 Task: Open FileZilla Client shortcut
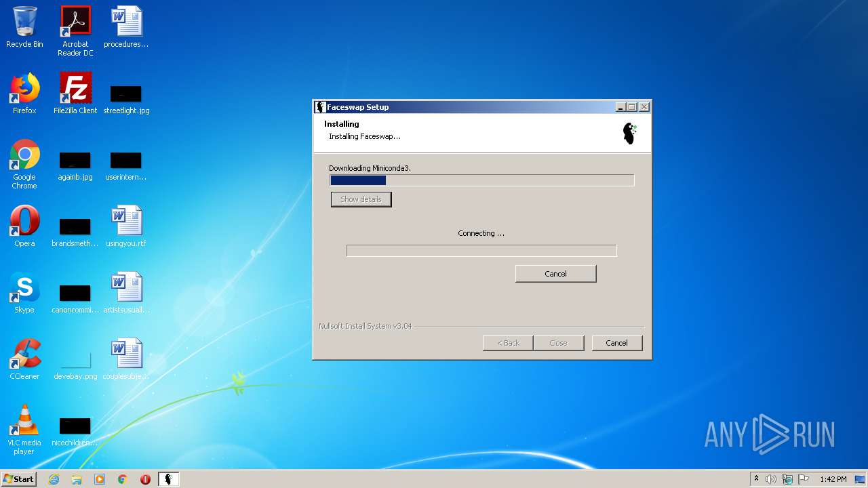point(75,94)
